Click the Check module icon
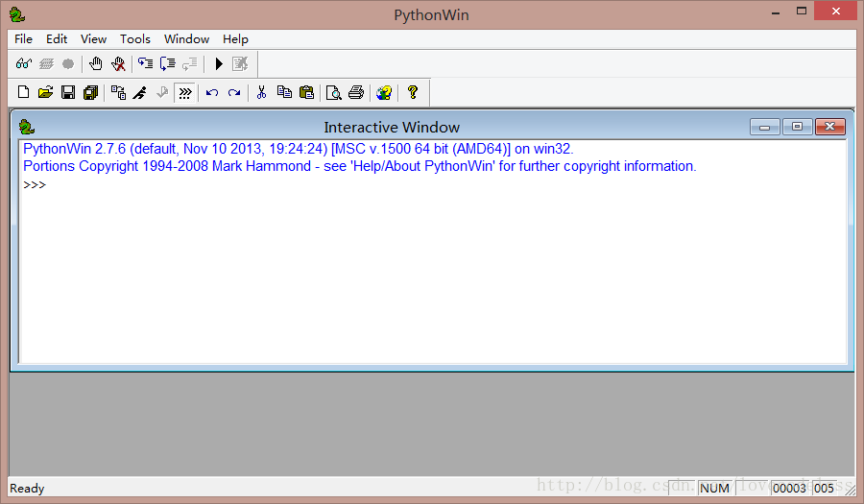This screenshot has width=864, height=504. coord(162,92)
